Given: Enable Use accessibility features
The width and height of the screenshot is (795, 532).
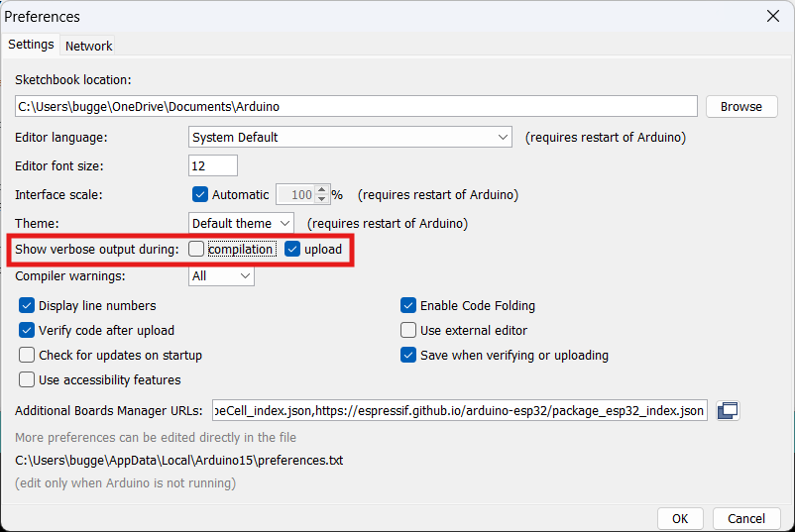Looking at the screenshot, I should [27, 379].
